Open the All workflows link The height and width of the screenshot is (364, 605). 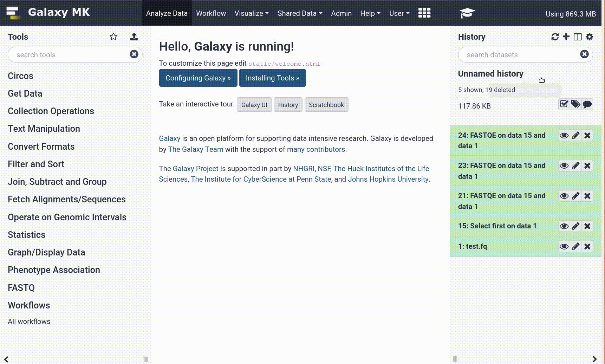click(x=29, y=321)
